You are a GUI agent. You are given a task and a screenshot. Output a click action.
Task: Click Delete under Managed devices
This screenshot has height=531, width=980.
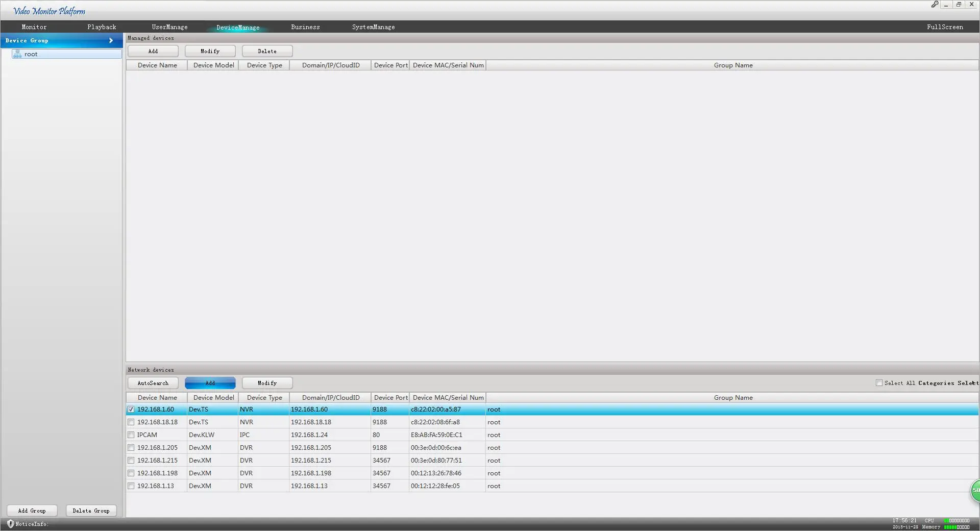point(267,51)
